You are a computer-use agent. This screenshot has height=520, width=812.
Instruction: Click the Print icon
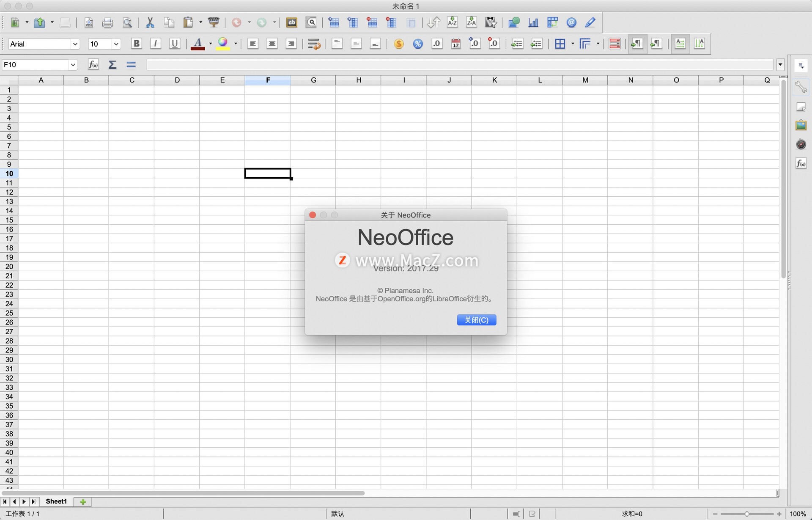pyautogui.click(x=107, y=22)
